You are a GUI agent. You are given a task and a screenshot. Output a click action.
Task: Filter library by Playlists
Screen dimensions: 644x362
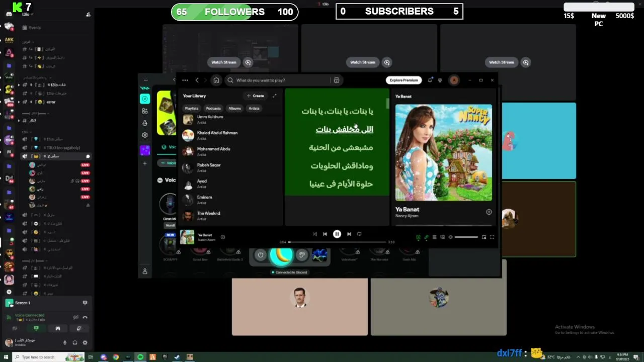[x=192, y=108]
